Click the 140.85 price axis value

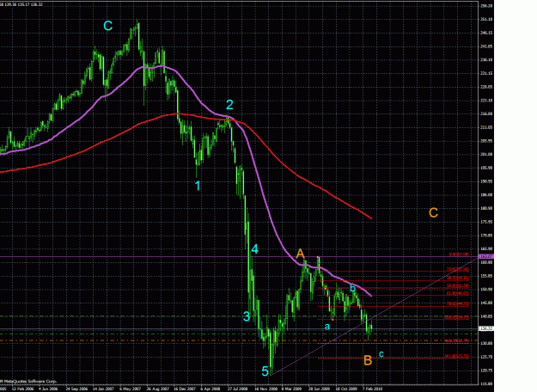click(486, 316)
